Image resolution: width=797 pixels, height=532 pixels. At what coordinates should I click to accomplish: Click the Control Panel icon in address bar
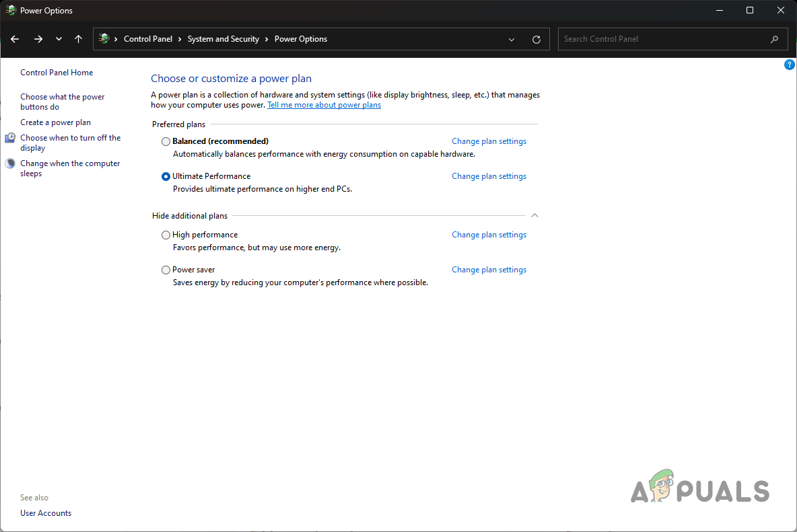(104, 38)
